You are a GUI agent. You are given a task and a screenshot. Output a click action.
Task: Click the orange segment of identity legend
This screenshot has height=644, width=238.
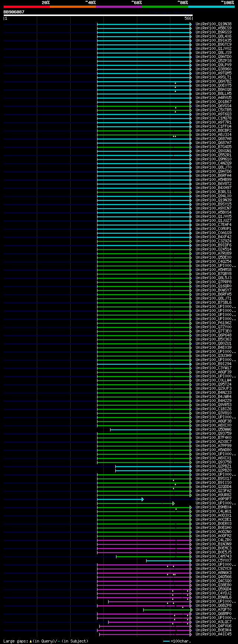tap(73, 6)
